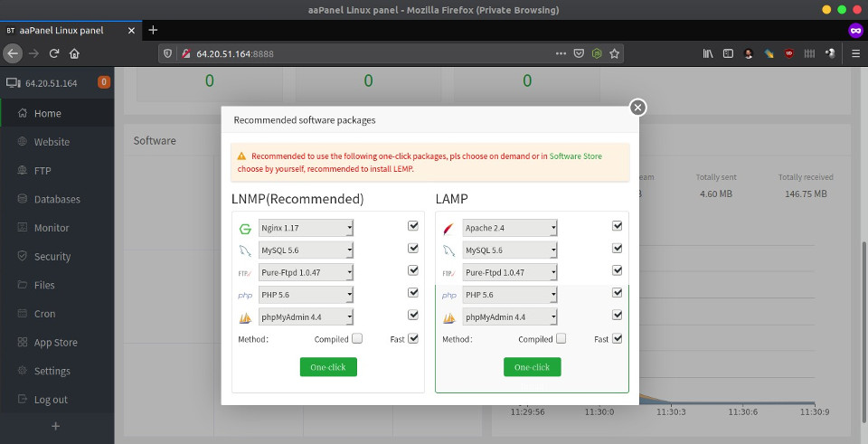This screenshot has width=868, height=444.
Task: Open the FTP section
Action: (57, 171)
